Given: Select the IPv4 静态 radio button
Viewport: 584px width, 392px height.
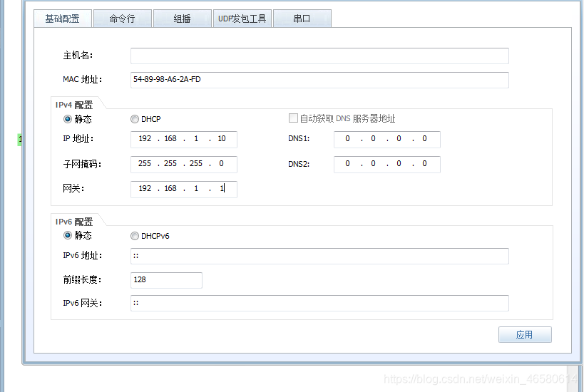Looking at the screenshot, I should [68, 119].
